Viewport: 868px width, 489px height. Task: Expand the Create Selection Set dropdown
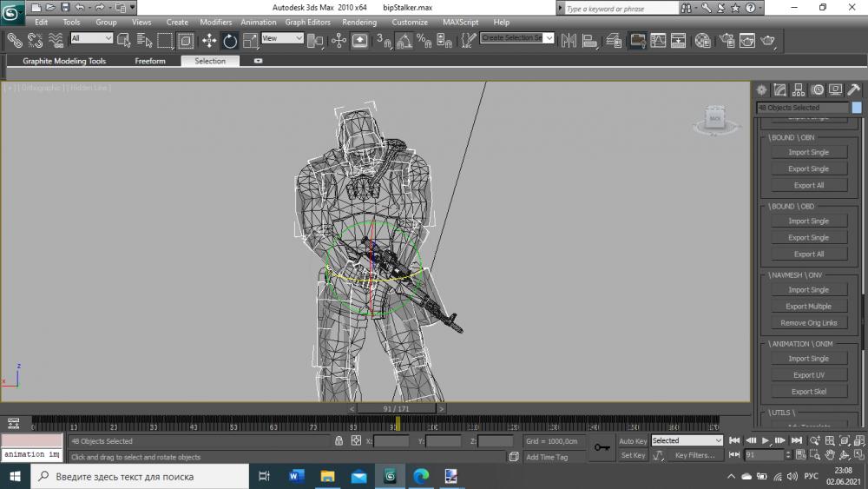(548, 38)
